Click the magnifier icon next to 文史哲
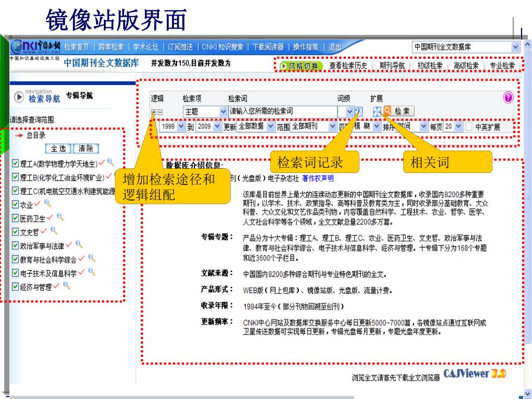532x399 pixels. 54,231
